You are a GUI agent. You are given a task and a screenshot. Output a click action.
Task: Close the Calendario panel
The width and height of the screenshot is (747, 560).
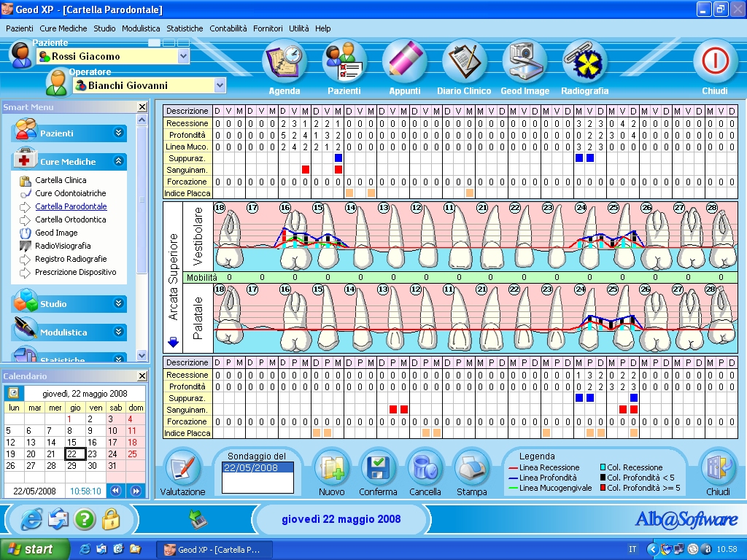142,376
